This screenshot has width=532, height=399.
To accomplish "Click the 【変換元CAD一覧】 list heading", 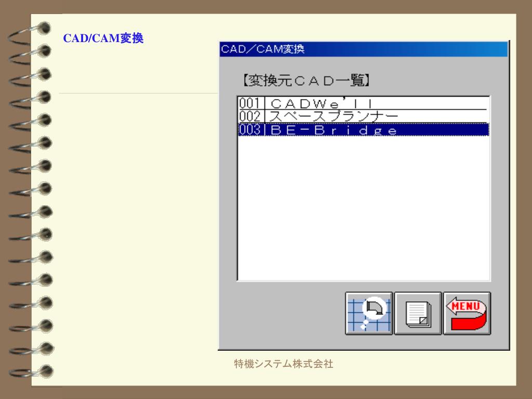I will click(307, 81).
